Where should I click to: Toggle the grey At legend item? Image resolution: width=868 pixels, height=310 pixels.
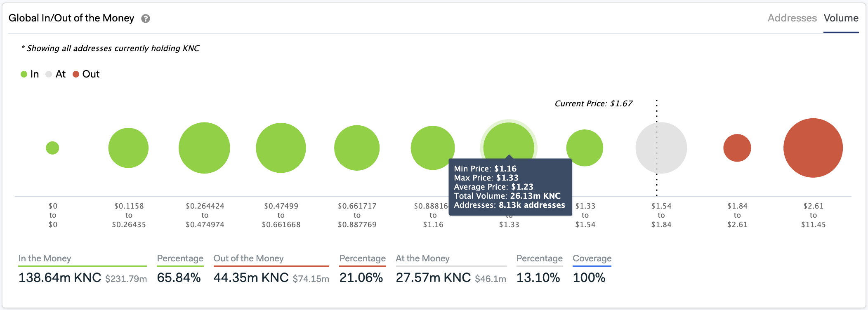(56, 74)
